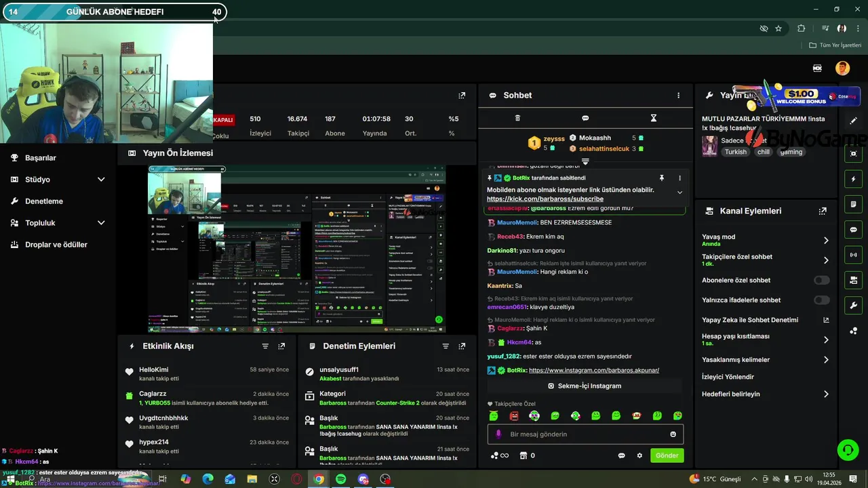Click İzleyici Yönlendir
Image resolution: width=868 pixels, height=488 pixels.
click(728, 377)
